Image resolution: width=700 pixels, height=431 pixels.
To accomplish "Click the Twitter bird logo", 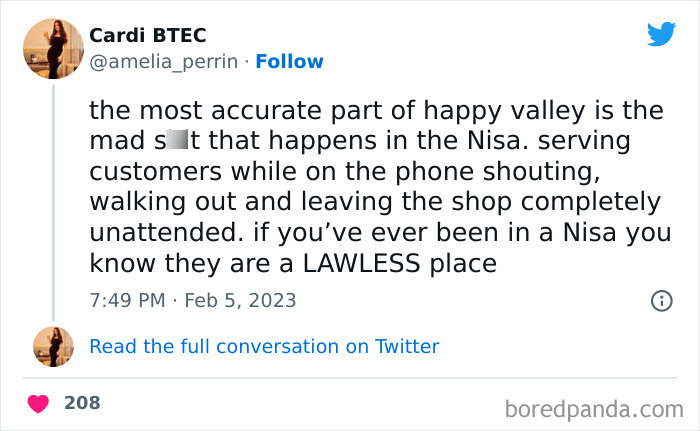I will click(661, 34).
